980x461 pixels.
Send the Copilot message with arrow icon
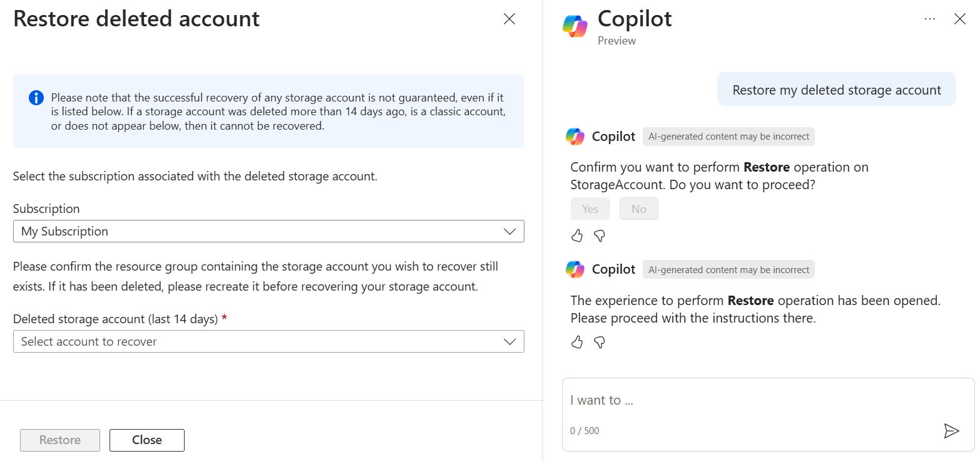951,430
